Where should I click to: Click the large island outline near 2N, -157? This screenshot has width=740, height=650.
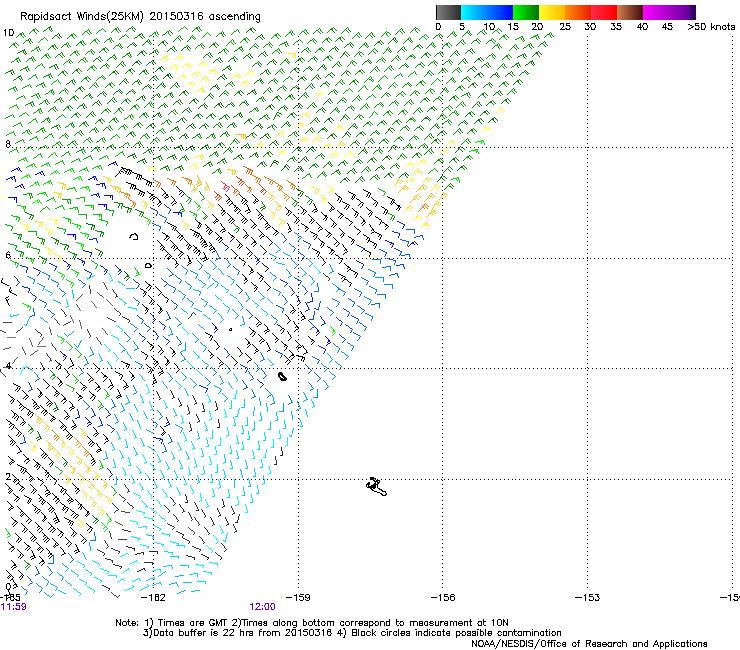376,487
